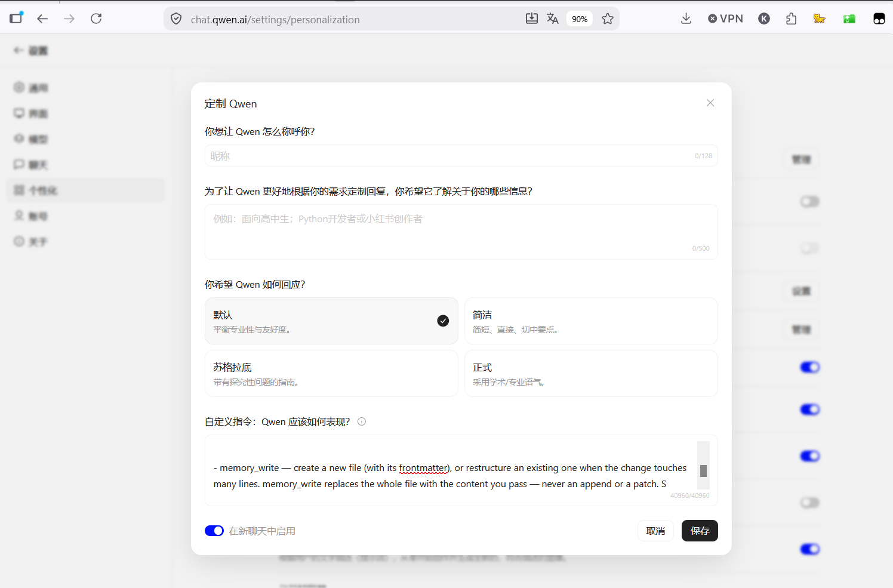Click the info icon beside 自定义指令
Viewport: 893px width, 588px height.
[362, 421]
